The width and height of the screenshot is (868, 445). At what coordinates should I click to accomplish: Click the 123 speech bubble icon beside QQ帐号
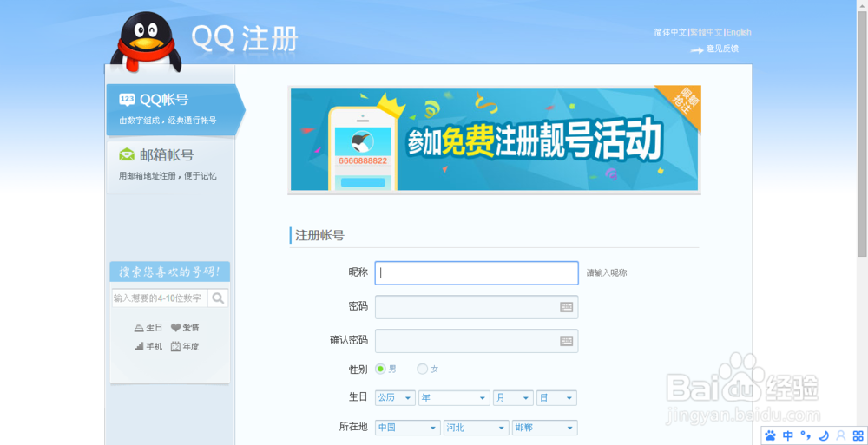(127, 100)
